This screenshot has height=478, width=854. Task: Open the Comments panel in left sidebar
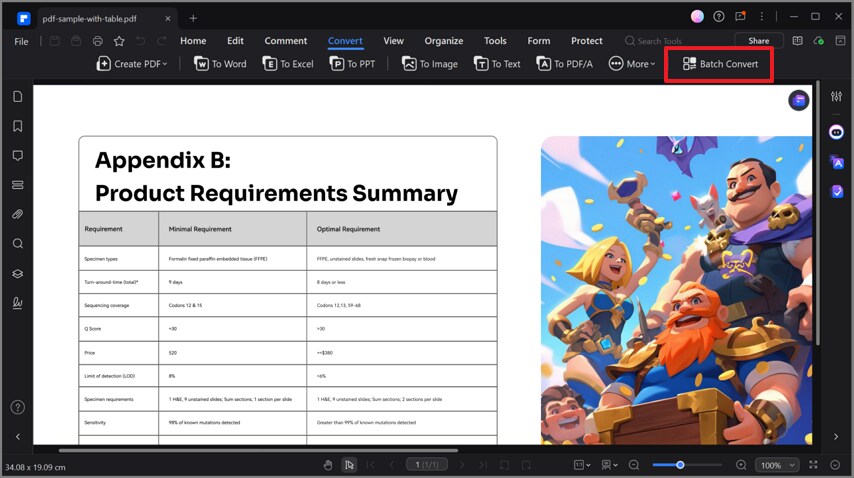click(17, 156)
